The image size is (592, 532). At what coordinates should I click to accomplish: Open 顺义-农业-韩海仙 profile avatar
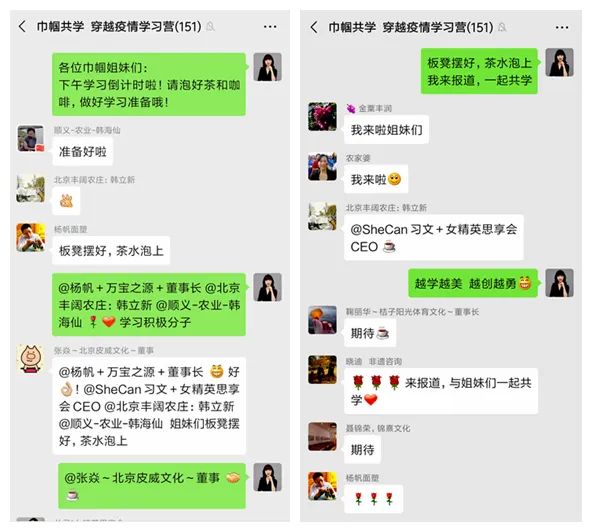pyautogui.click(x=31, y=139)
